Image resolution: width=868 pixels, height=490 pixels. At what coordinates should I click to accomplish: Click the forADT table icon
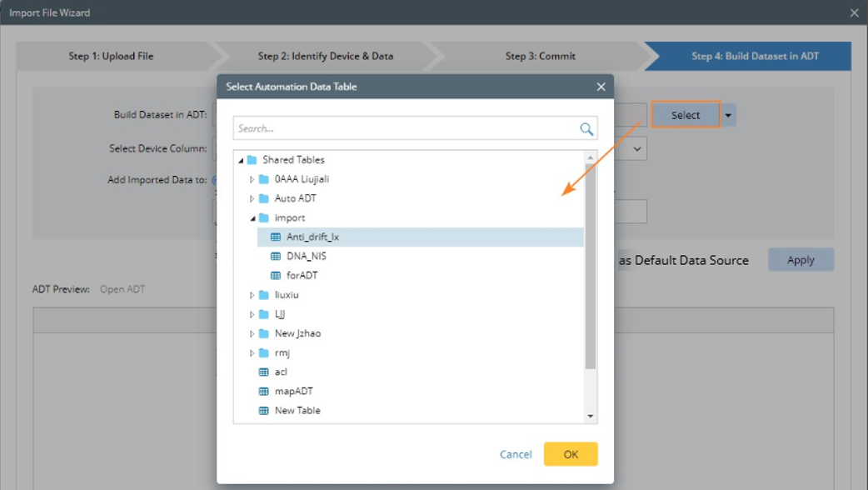pos(276,275)
